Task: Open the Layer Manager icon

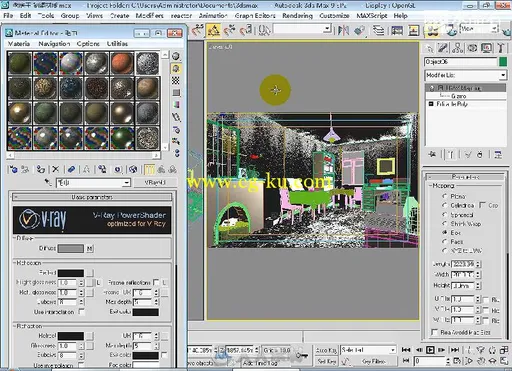Action: (x=378, y=30)
